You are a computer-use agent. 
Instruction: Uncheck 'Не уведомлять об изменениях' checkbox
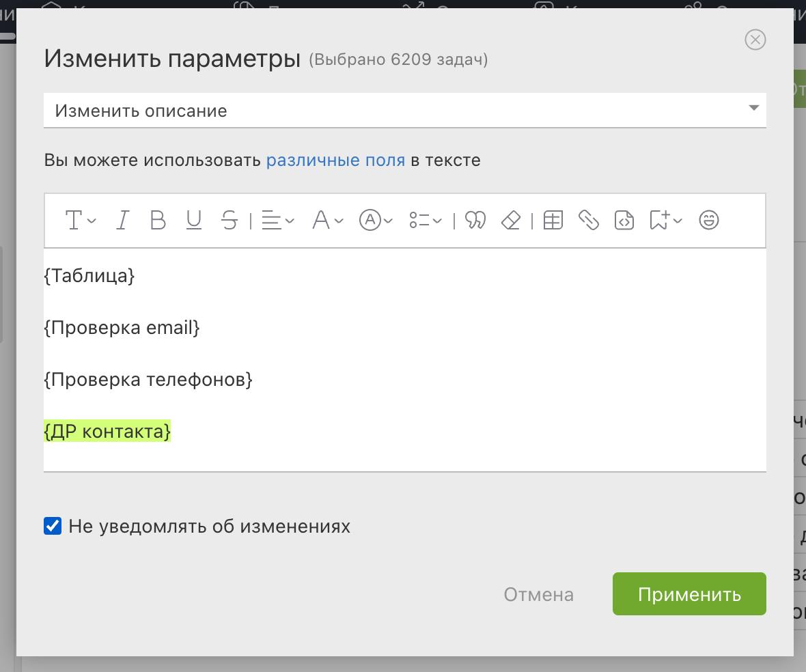(53, 527)
